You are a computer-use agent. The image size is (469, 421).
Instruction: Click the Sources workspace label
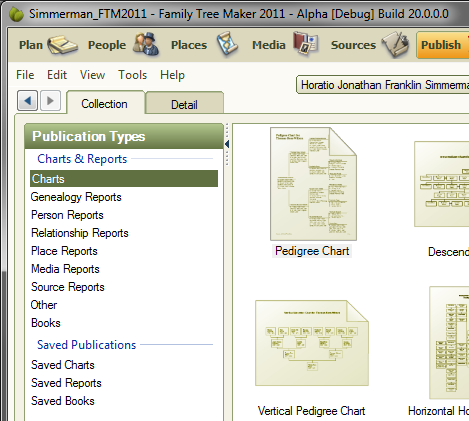pos(353,45)
